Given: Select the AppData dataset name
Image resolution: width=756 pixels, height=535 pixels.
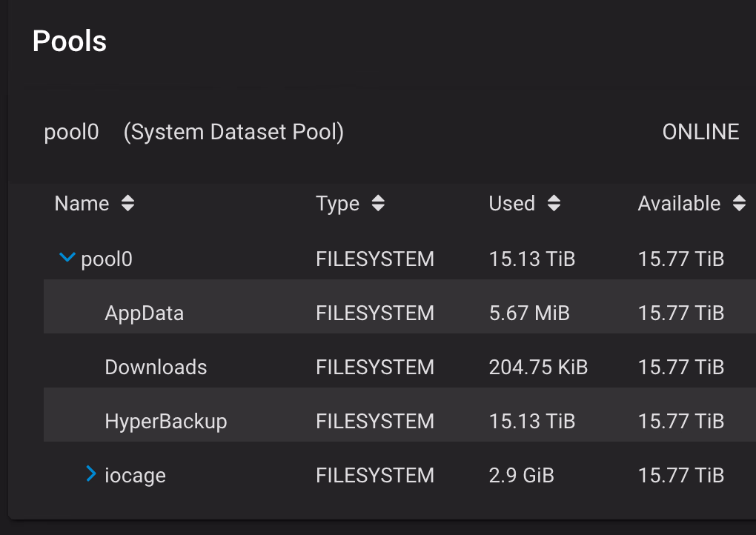Looking at the screenshot, I should 144,313.
